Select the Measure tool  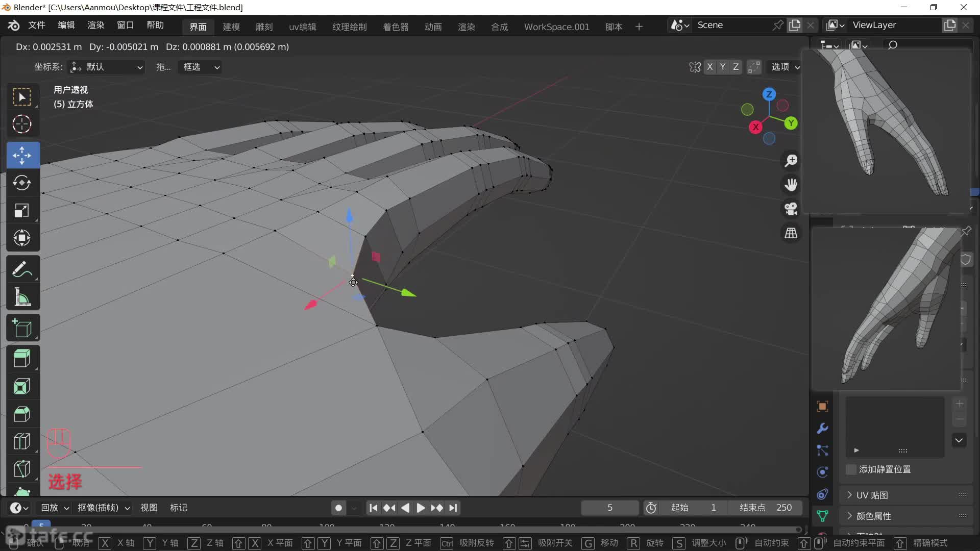coord(22,296)
